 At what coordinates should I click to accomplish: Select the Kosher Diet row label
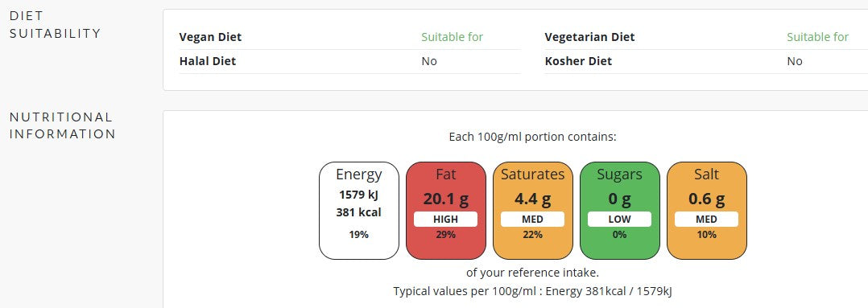(578, 61)
